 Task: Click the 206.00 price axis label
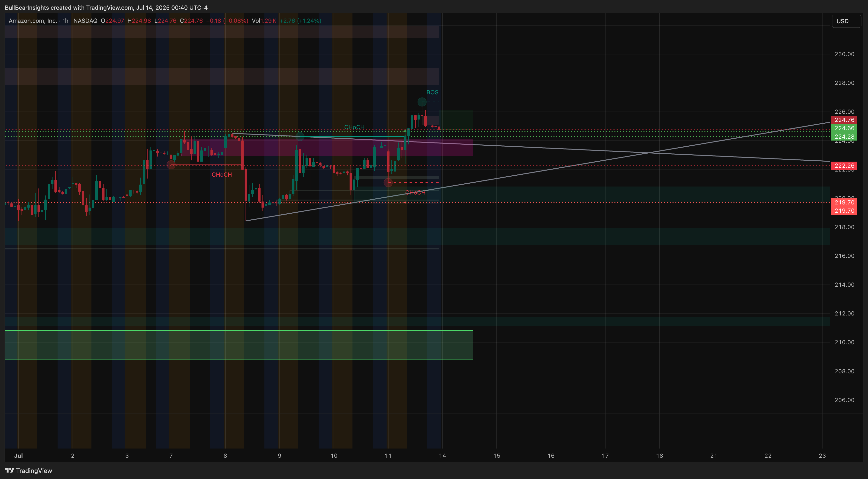pyautogui.click(x=844, y=400)
